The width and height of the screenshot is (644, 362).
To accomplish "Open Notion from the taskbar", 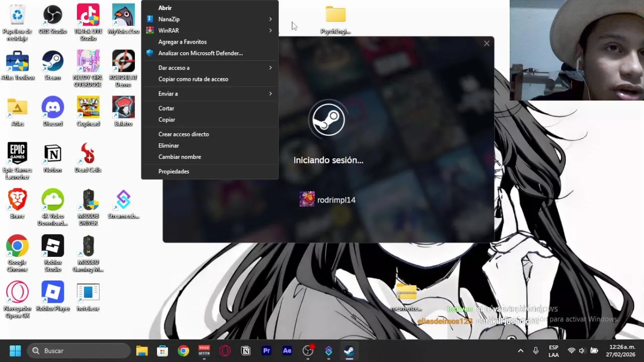I will point(246,350).
